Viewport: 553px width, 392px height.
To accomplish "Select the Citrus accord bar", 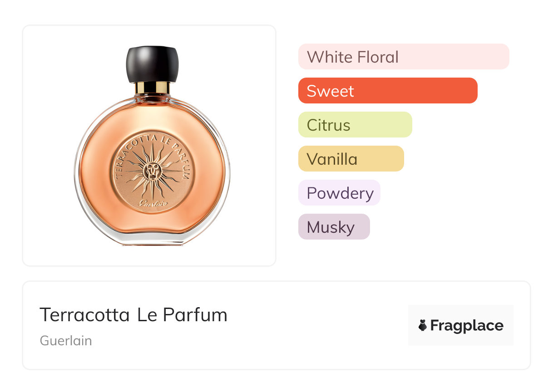I will coord(355,125).
